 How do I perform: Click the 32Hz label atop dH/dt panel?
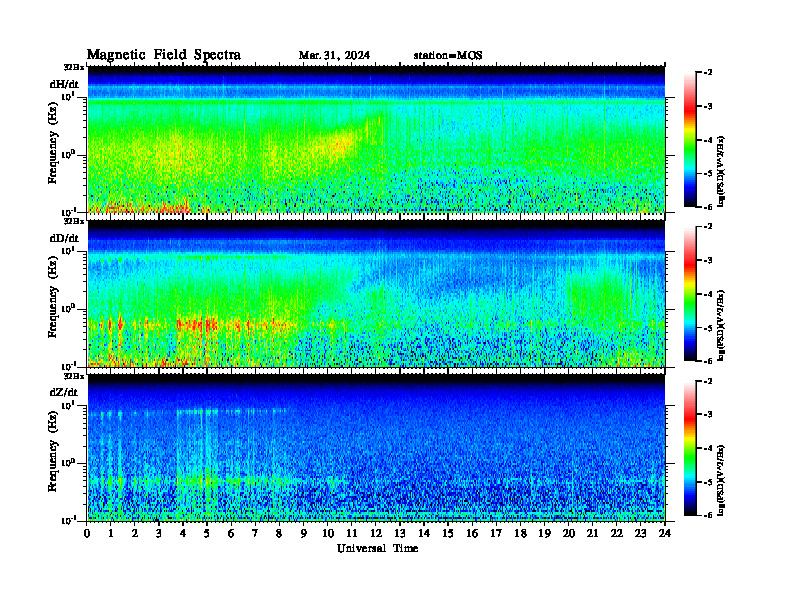coord(74,67)
